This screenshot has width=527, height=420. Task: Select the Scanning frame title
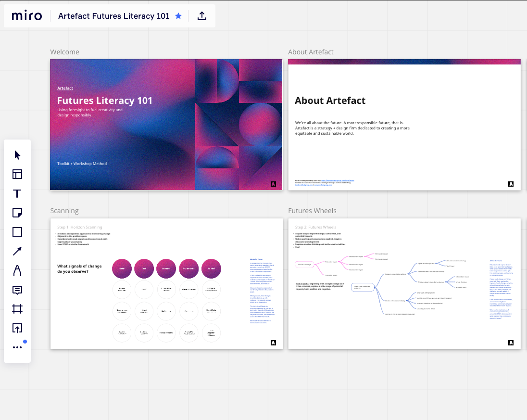tap(64, 211)
